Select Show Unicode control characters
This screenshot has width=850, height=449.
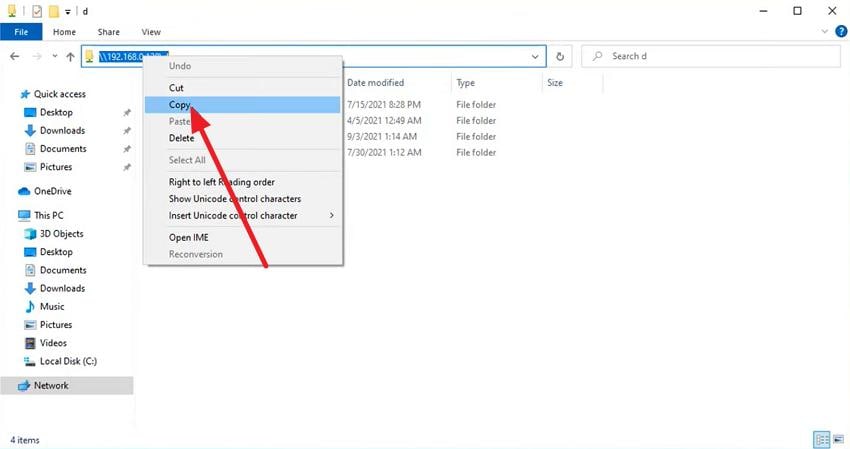point(243,199)
